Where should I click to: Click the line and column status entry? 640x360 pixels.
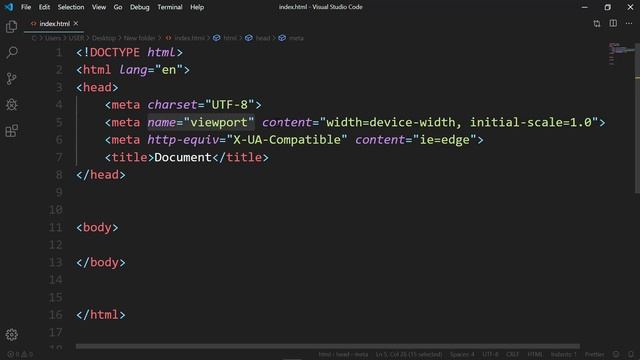coord(409,354)
